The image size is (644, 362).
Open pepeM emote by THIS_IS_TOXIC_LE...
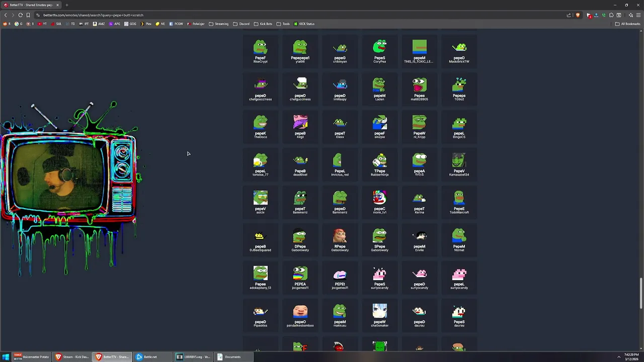(419, 51)
